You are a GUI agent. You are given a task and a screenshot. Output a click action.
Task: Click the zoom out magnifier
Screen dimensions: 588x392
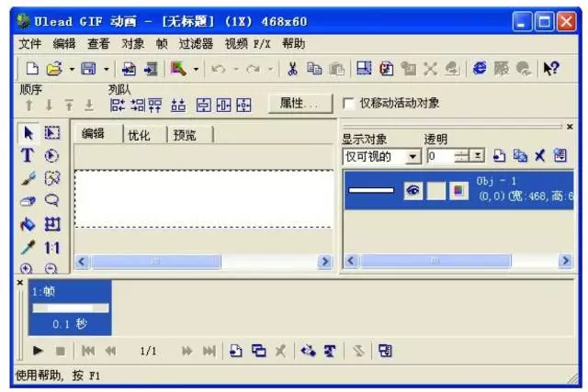[x=51, y=268]
